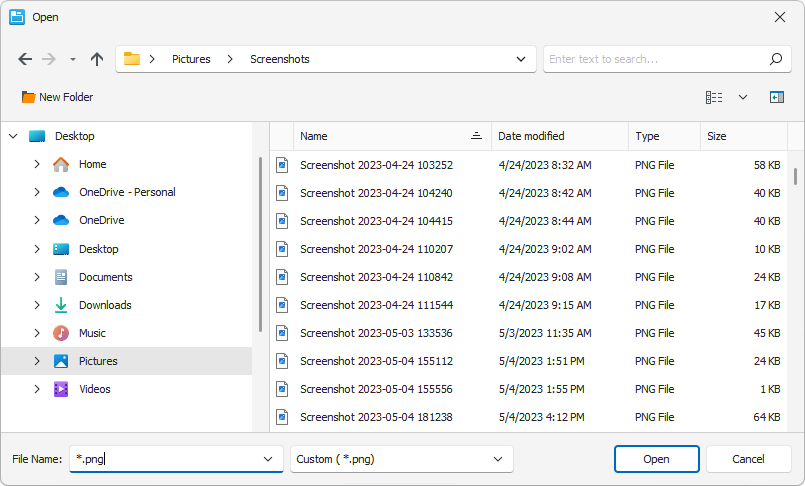This screenshot has width=805, height=486.
Task: Click the New Folder button
Action: tap(57, 97)
